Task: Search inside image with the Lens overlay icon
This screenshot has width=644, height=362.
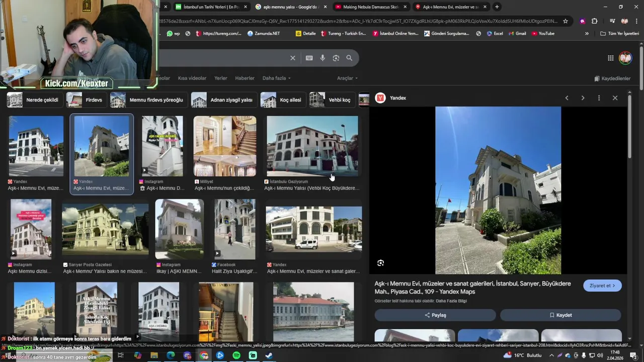Action: (x=381, y=263)
